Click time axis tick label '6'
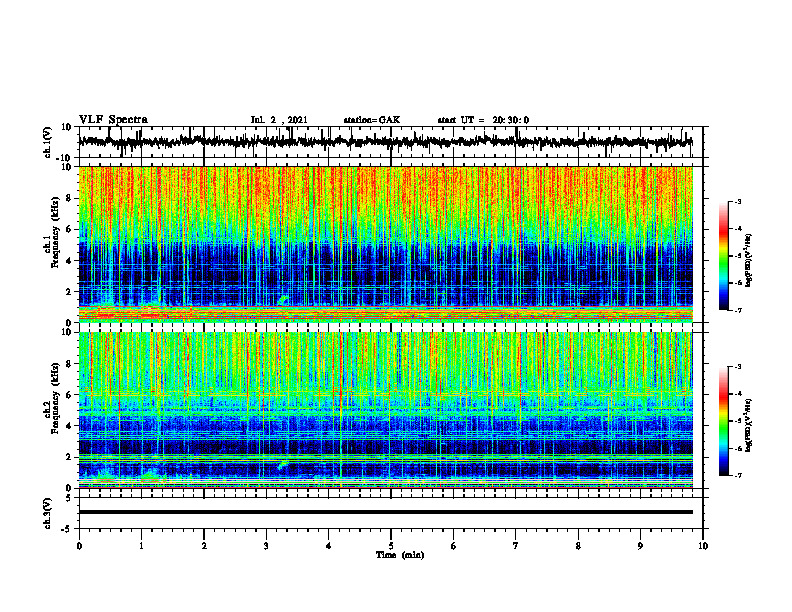792x612 pixels. [454, 546]
